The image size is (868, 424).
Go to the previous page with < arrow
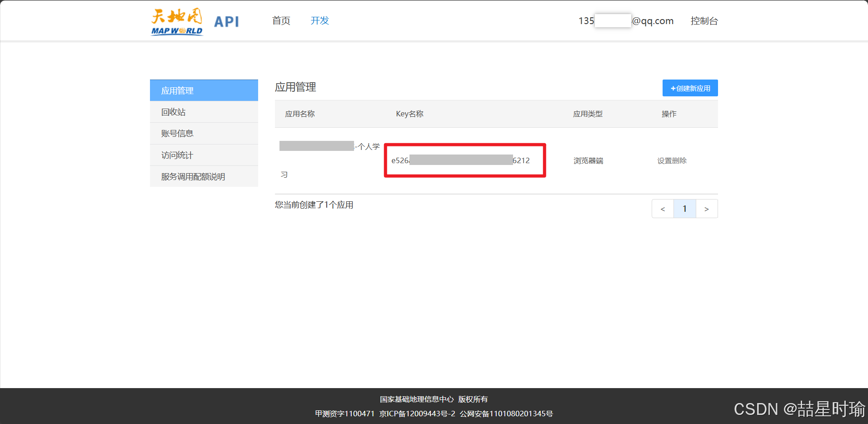[x=663, y=209]
